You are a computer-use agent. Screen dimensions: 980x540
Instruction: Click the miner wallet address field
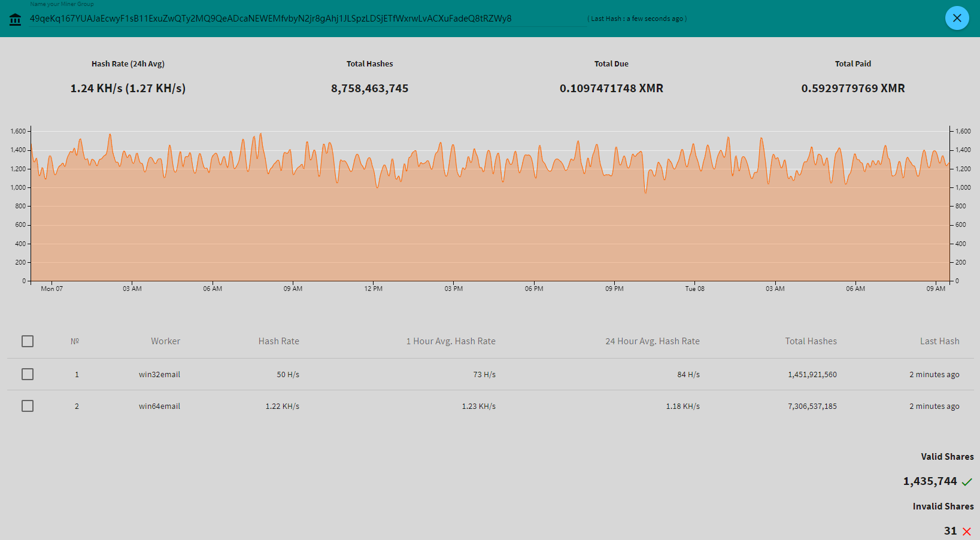click(271, 19)
